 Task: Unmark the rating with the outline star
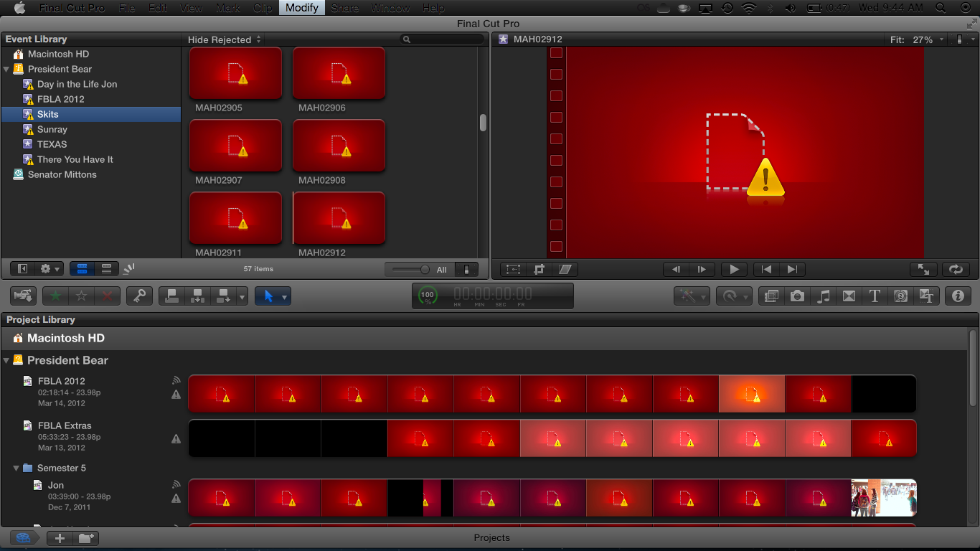point(81,296)
